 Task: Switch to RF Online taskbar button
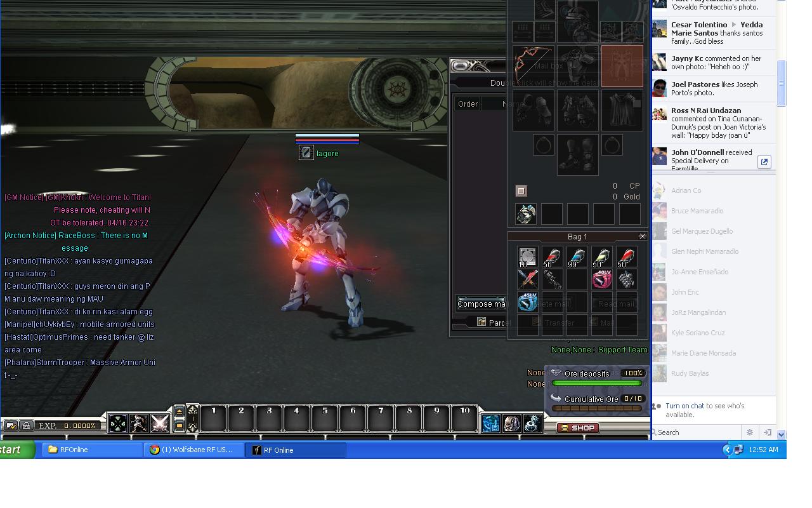click(296, 450)
